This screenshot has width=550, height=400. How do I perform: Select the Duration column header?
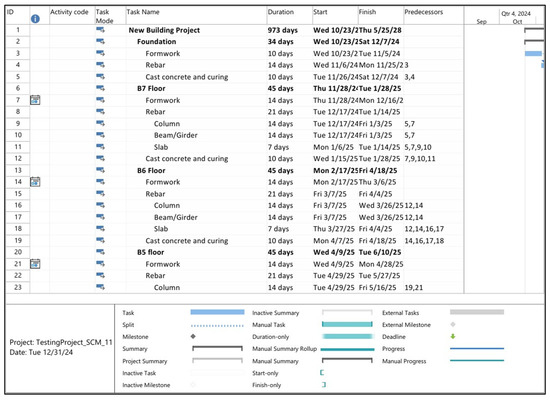tap(281, 12)
